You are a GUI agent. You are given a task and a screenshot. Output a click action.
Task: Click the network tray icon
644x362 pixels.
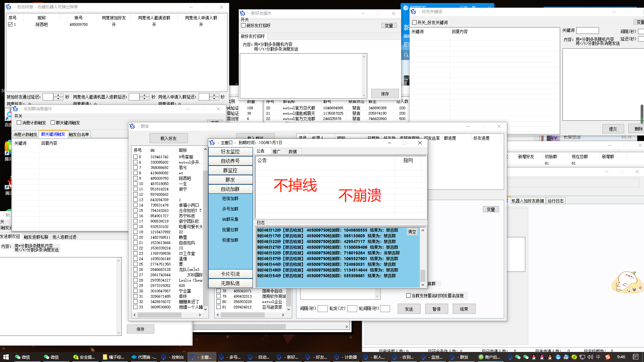(582, 357)
